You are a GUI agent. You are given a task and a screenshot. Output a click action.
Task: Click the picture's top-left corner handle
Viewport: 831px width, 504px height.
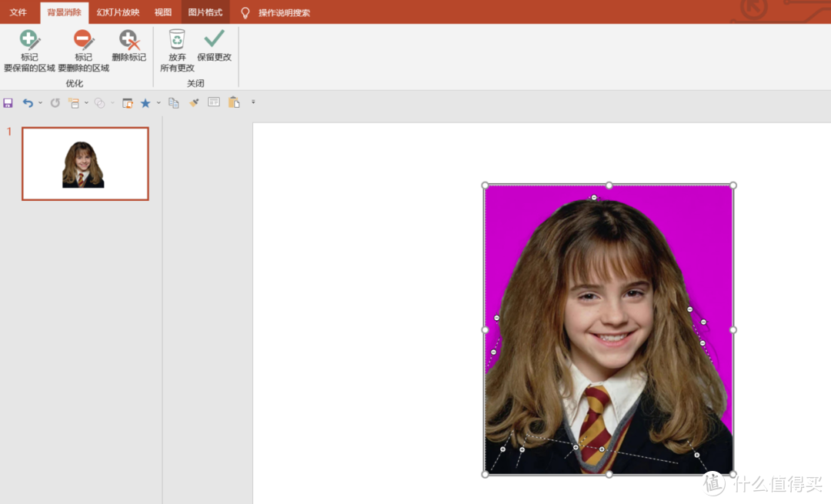pos(485,185)
